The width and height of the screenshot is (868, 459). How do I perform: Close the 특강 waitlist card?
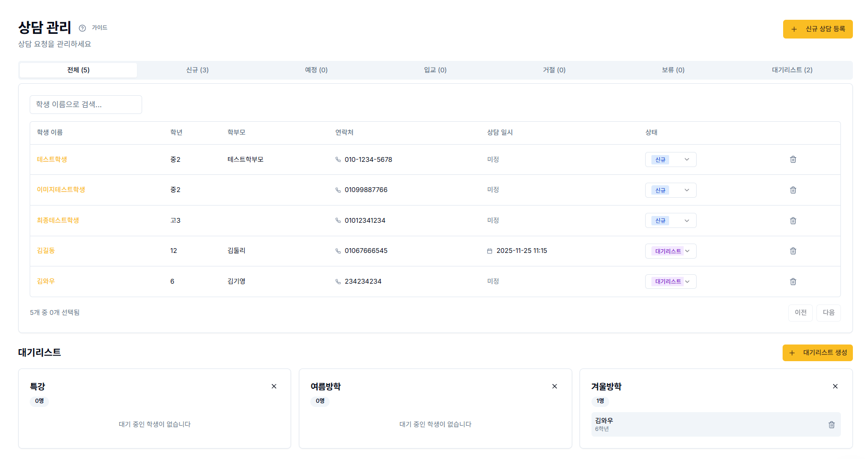pos(274,386)
